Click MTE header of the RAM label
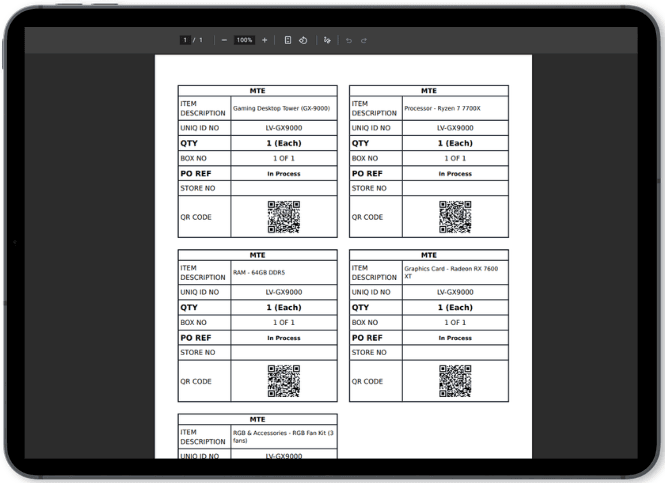 (257, 255)
